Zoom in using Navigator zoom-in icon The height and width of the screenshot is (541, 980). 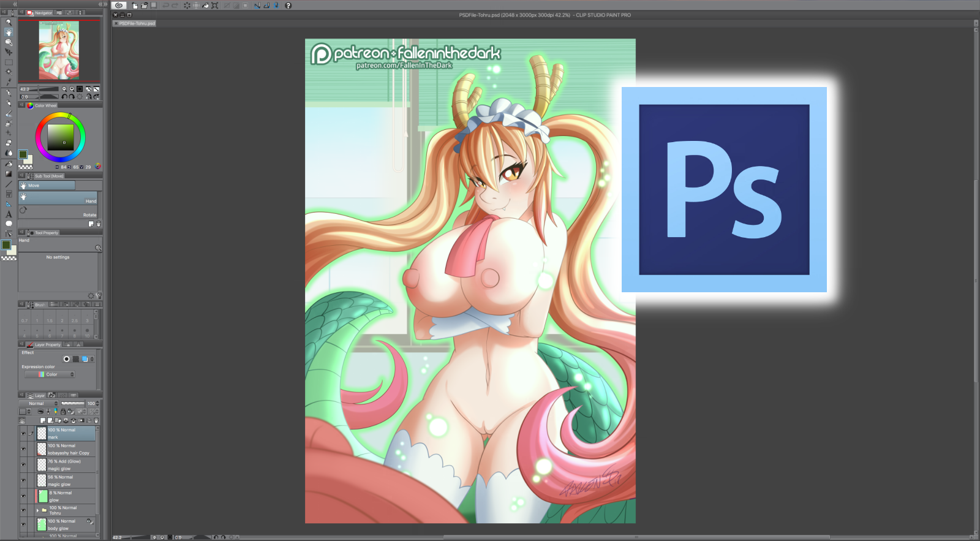pos(72,89)
